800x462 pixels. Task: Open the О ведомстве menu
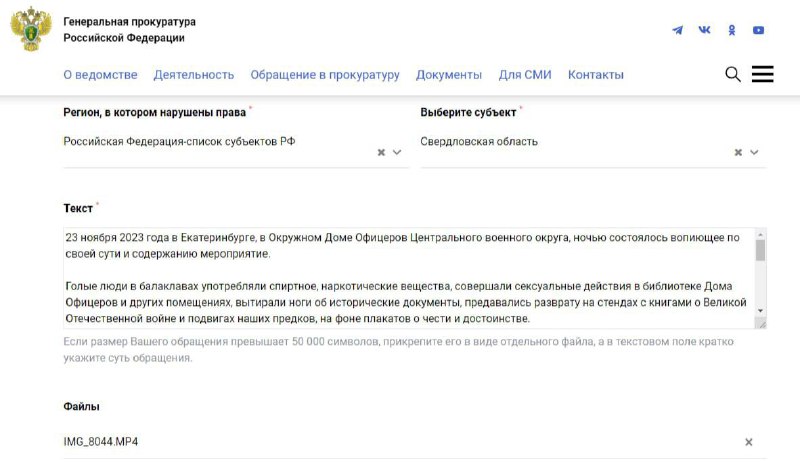(x=101, y=75)
